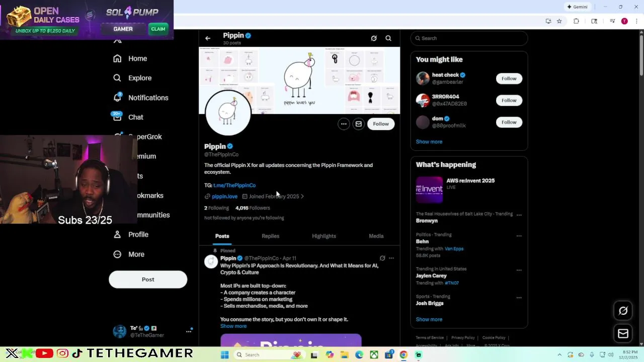
Task: Switch to the Highlights tab
Action: 324,236
